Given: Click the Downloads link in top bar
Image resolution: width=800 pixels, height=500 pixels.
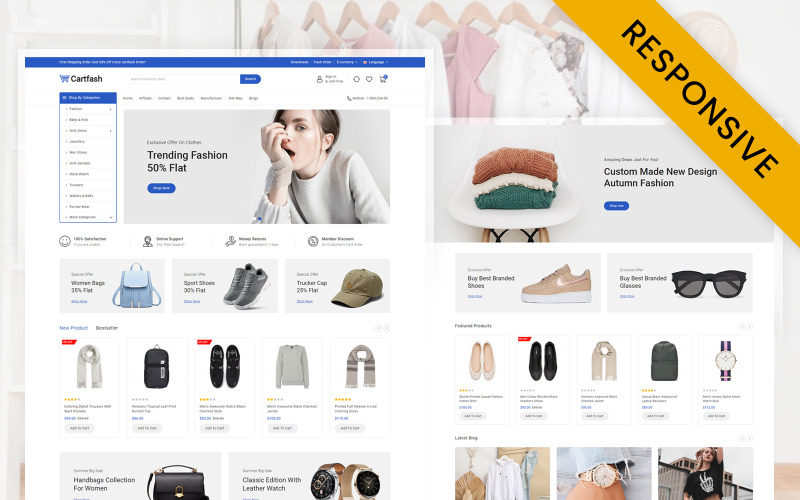Looking at the screenshot, I should pos(299,62).
